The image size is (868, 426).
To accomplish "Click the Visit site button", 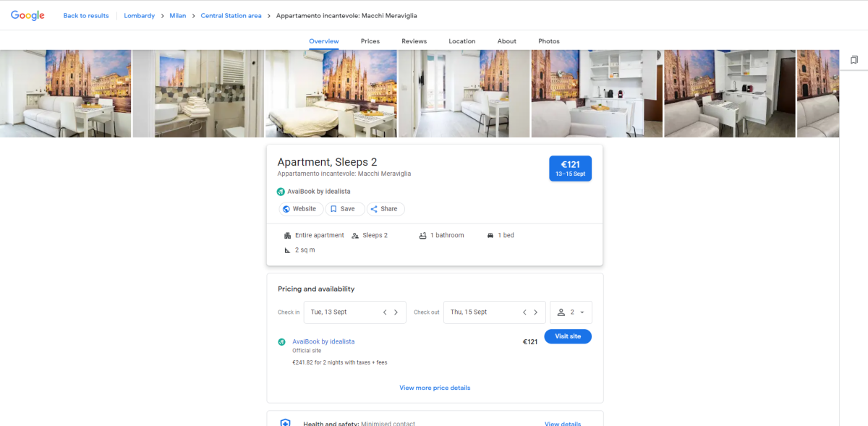I will coord(568,336).
